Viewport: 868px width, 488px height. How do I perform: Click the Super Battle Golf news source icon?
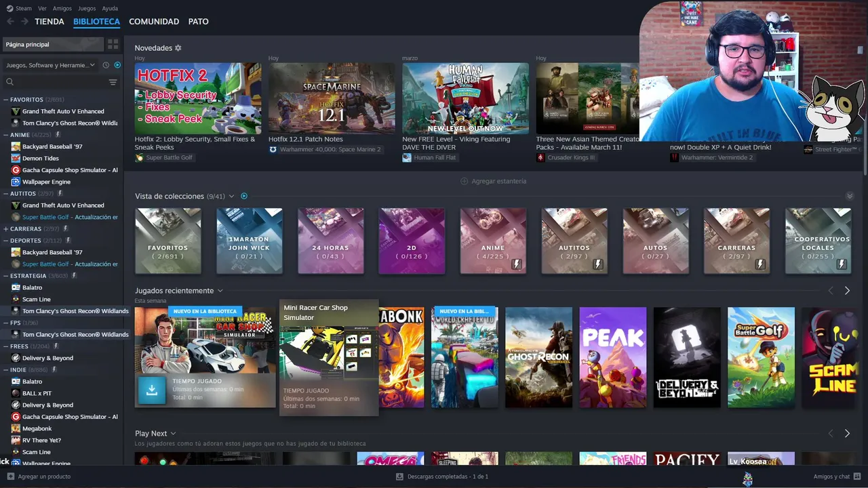[139, 157]
